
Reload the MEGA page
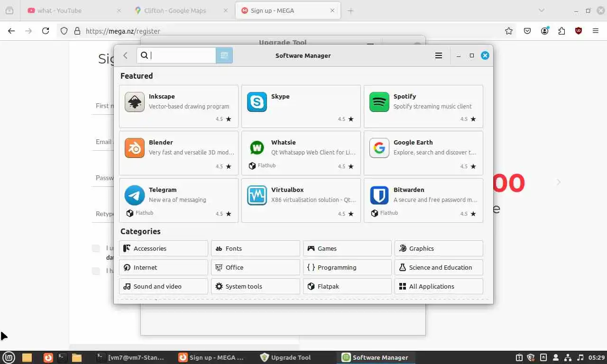46,31
